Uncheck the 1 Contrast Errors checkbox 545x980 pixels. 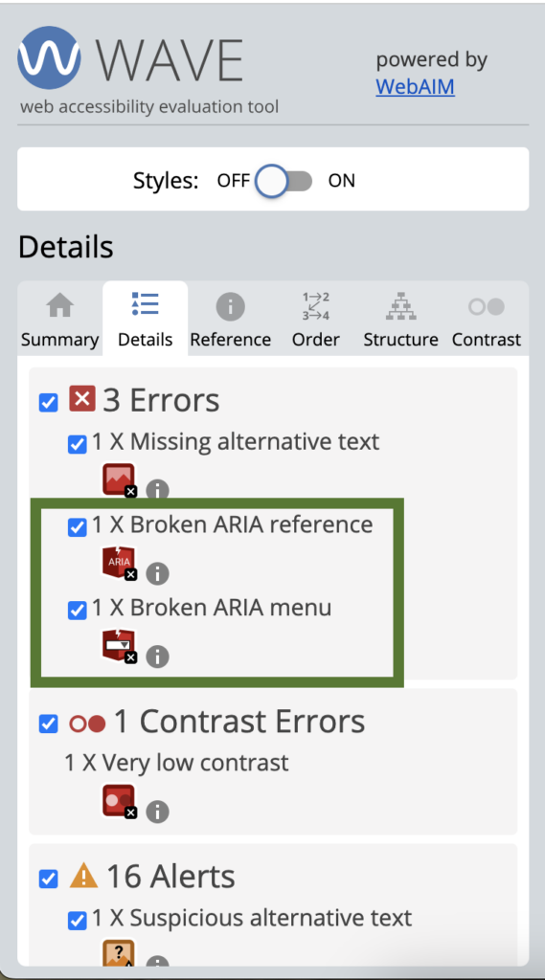pos(48,724)
